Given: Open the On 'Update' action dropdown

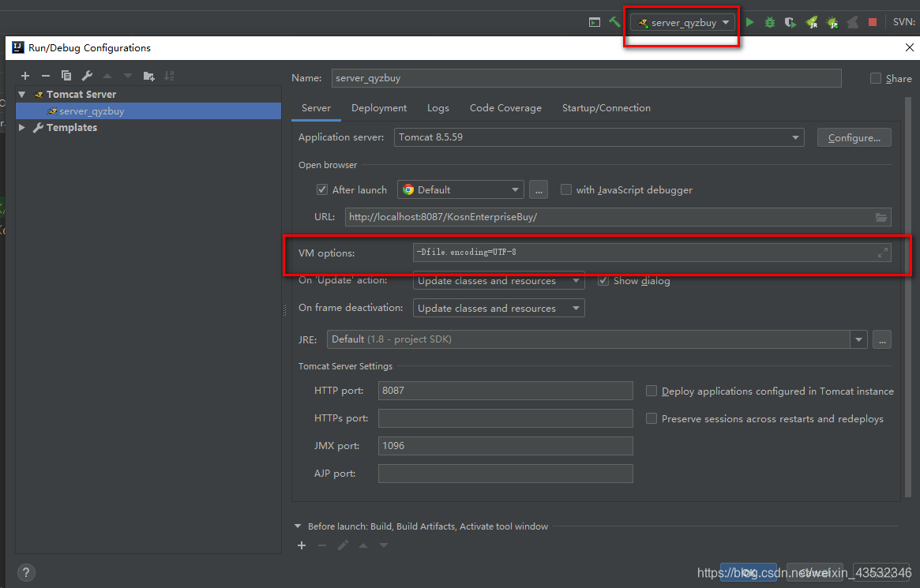Looking at the screenshot, I should (499, 281).
